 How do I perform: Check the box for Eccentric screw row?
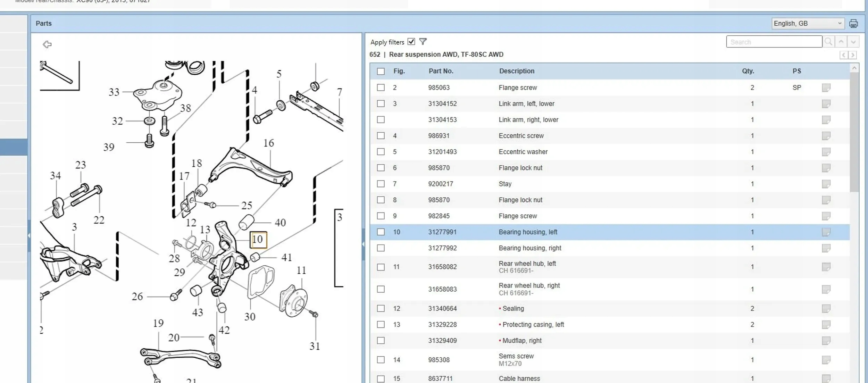pos(381,136)
